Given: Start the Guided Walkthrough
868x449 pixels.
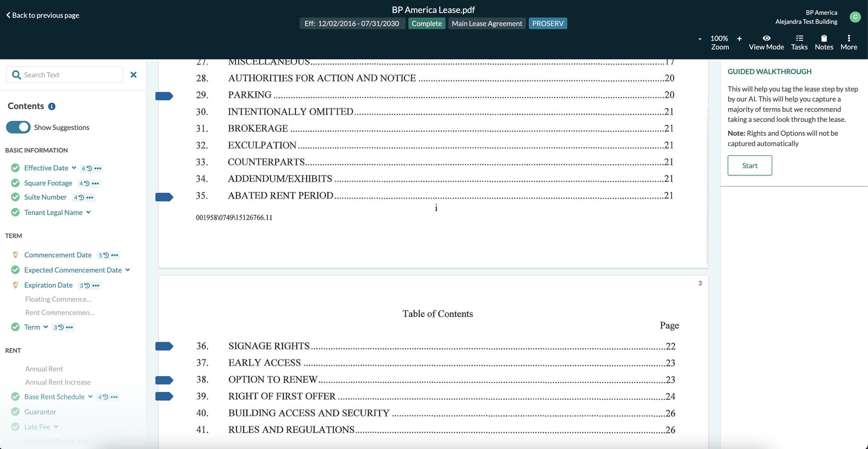Looking at the screenshot, I should pyautogui.click(x=749, y=165).
